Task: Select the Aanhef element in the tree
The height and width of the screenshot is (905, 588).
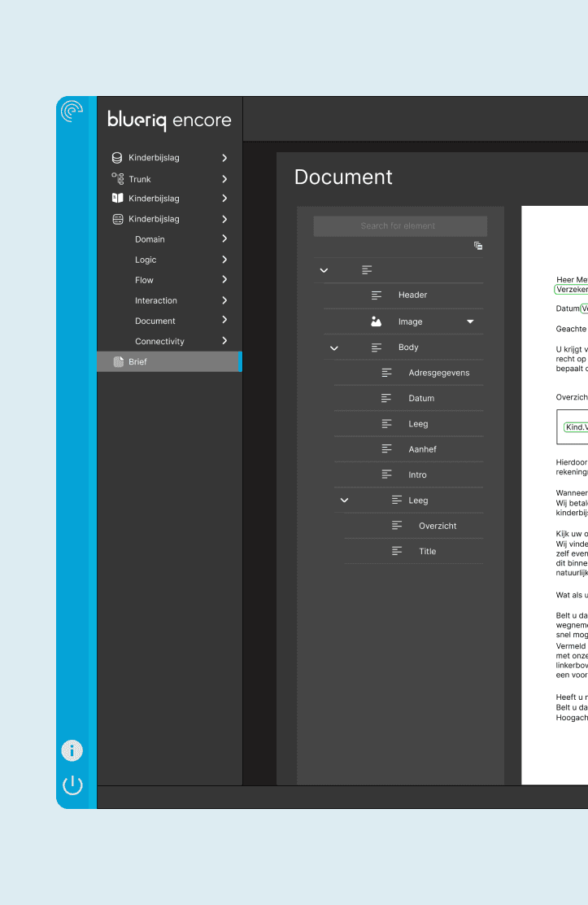Action: click(422, 449)
